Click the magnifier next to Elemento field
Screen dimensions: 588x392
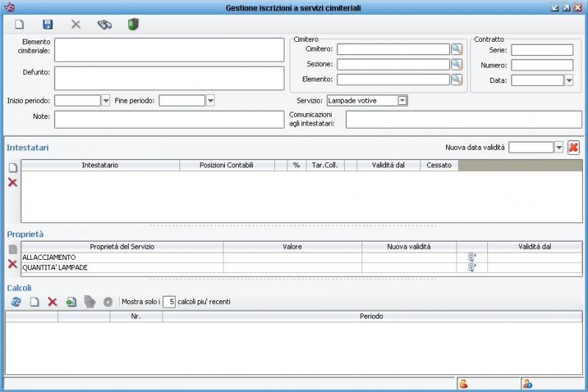pyautogui.click(x=456, y=79)
